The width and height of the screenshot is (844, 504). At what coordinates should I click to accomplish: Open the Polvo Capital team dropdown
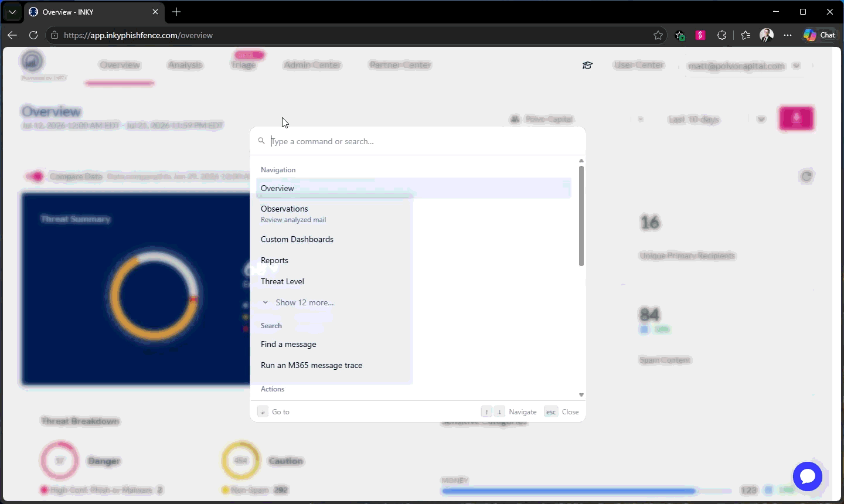click(577, 119)
